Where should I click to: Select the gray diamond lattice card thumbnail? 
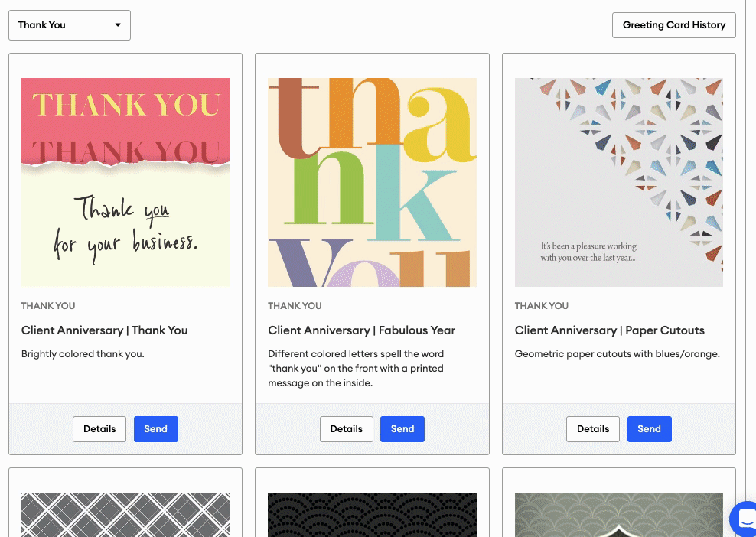point(125,514)
